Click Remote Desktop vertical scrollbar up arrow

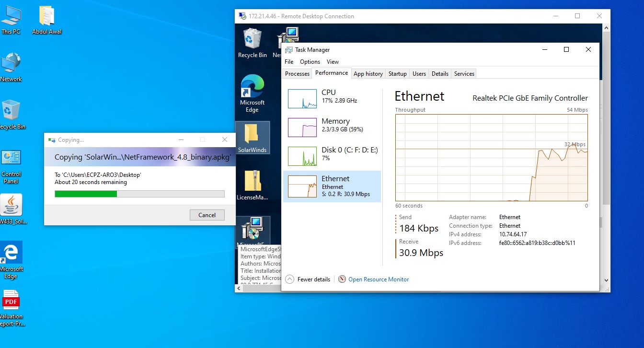[x=606, y=28]
